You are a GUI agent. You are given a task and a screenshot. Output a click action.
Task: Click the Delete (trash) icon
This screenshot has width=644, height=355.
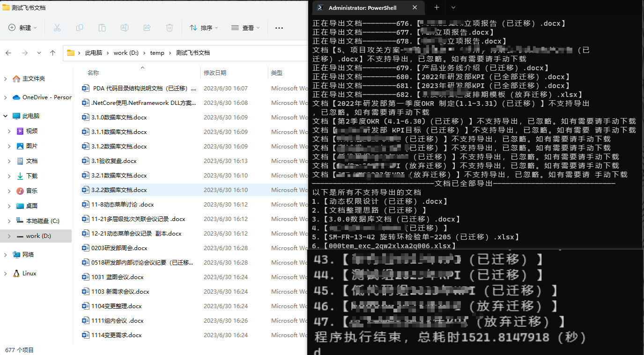[169, 28]
